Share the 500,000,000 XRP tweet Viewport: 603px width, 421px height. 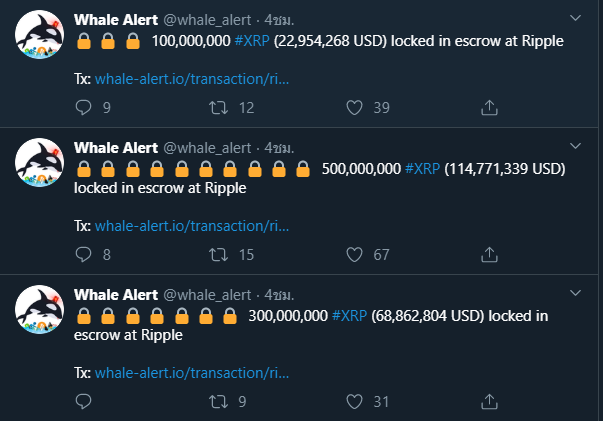490,255
